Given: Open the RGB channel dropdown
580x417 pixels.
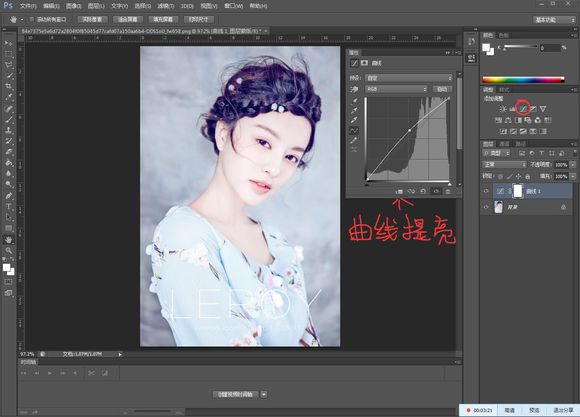Looking at the screenshot, I should pyautogui.click(x=396, y=89).
